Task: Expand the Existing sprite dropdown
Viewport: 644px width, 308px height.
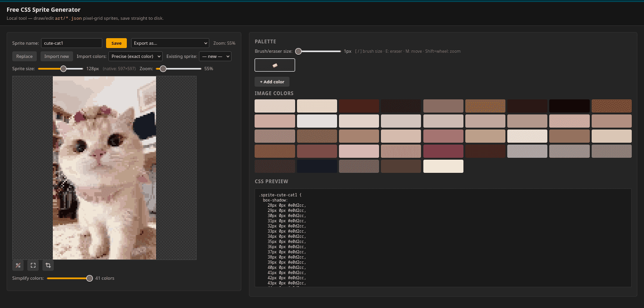Action: pyautogui.click(x=215, y=57)
